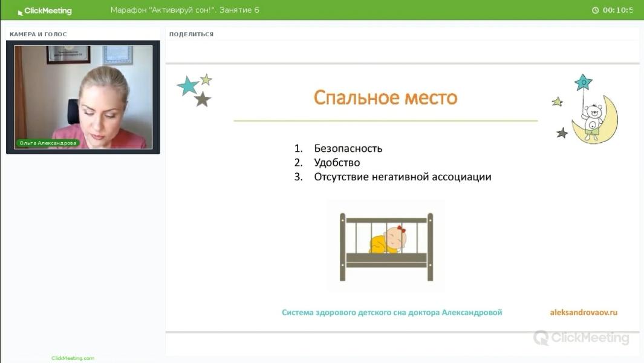Click the dark gray star left of the moon
Screen dimensions: 644x363
562,132
